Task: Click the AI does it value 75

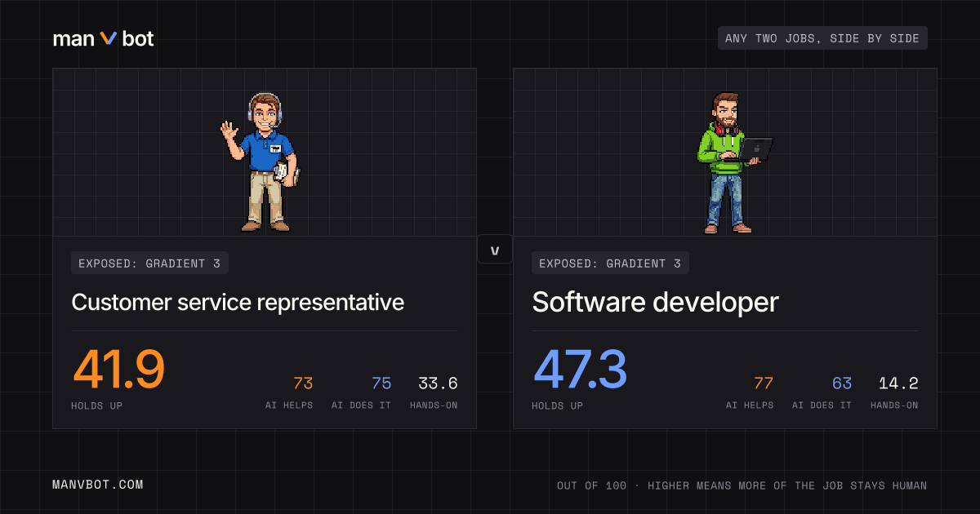Action: coord(381,383)
